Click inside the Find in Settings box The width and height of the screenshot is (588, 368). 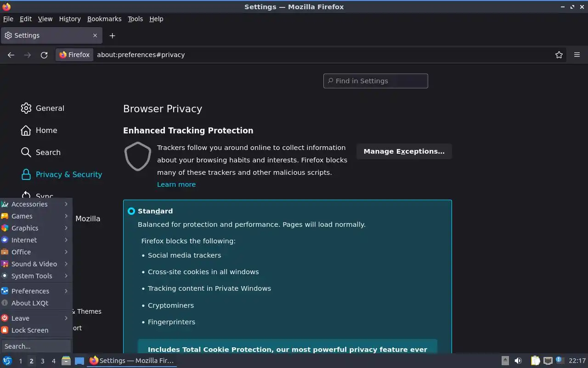pos(376,81)
